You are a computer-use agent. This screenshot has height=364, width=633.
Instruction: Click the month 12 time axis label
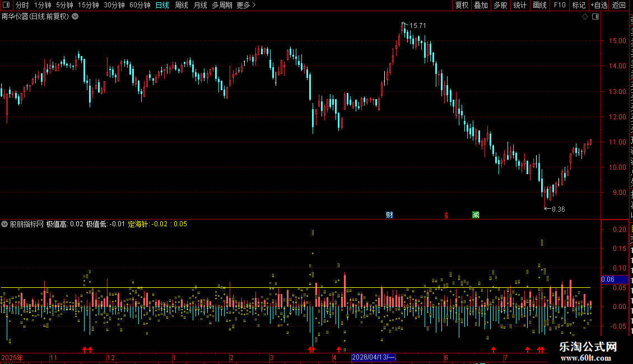point(110,357)
